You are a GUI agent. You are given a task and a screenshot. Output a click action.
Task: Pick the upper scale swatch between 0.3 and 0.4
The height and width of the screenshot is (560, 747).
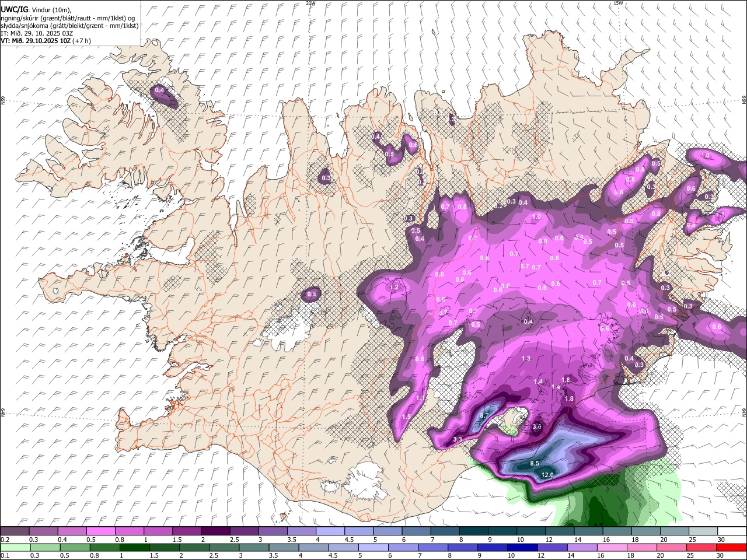(x=43, y=531)
